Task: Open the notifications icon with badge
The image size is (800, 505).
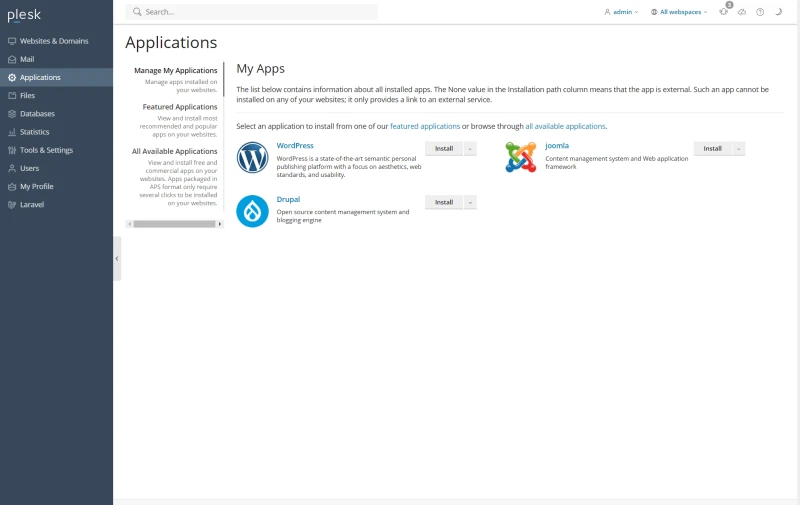Action: click(724, 12)
